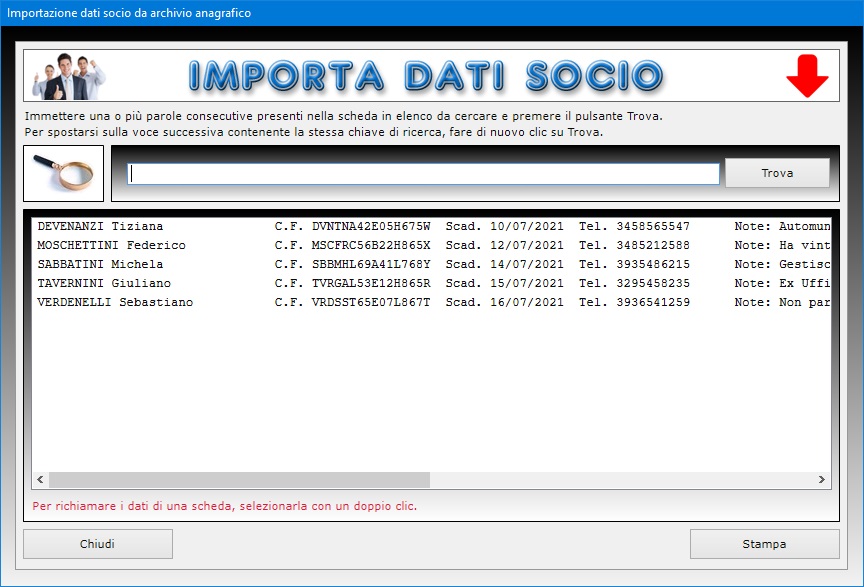This screenshot has width=864, height=587.
Task: Click the window title Importazione dati socio
Action: pos(129,13)
